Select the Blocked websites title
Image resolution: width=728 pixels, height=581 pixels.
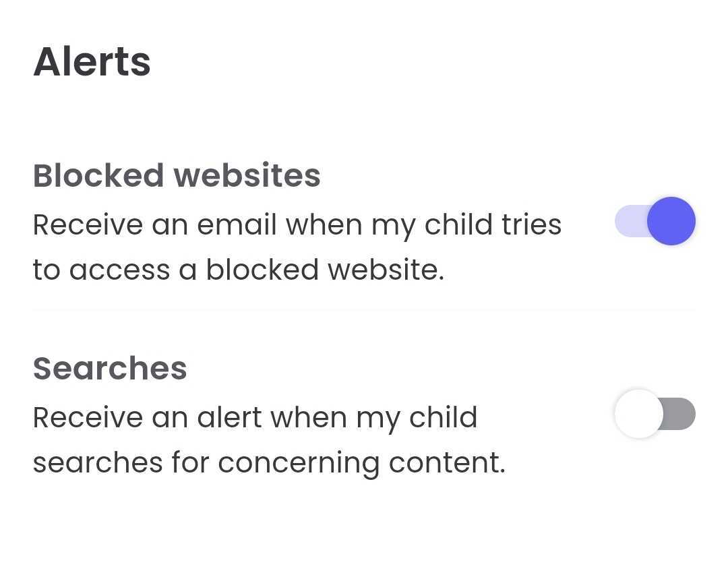pos(177,175)
